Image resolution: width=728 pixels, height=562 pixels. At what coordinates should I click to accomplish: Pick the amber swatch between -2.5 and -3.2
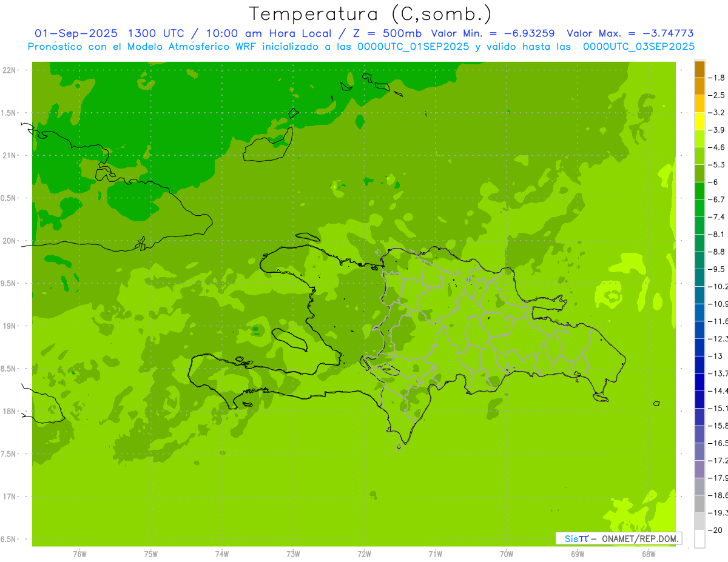coord(699,104)
